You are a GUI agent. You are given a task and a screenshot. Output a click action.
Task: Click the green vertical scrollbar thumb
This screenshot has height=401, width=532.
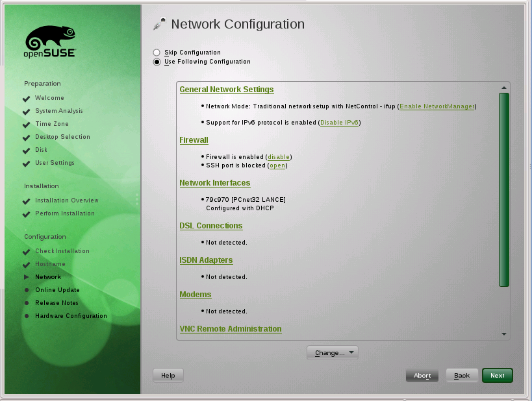504,190
